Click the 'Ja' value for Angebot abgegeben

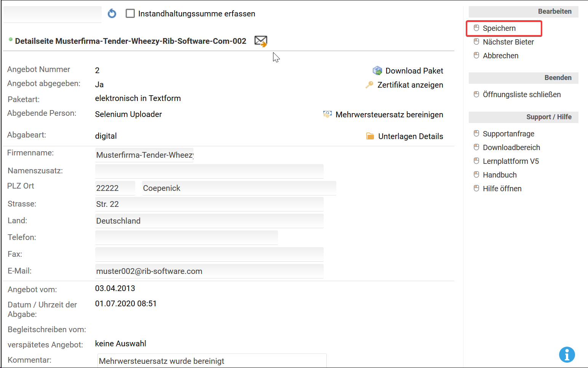[99, 85]
